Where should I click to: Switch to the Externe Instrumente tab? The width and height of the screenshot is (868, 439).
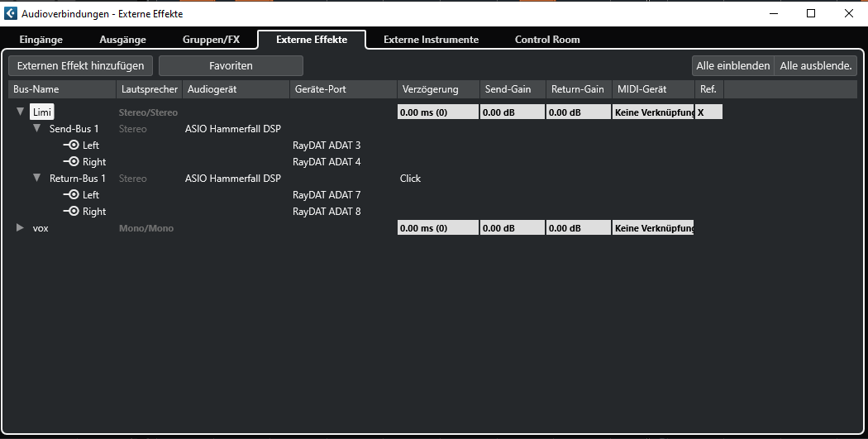click(431, 40)
